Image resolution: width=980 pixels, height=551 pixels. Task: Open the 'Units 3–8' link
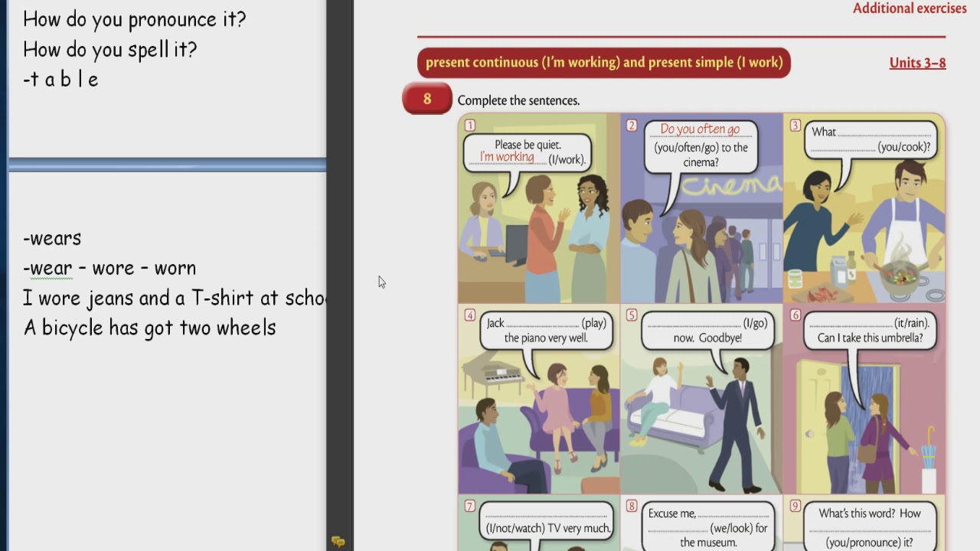[x=917, y=63]
